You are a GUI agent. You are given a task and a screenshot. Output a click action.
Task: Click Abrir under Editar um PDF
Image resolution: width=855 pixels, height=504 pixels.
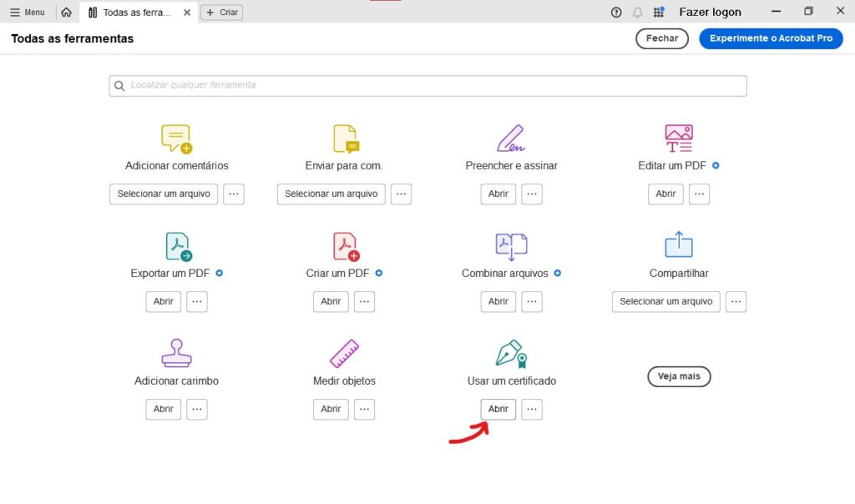point(665,194)
